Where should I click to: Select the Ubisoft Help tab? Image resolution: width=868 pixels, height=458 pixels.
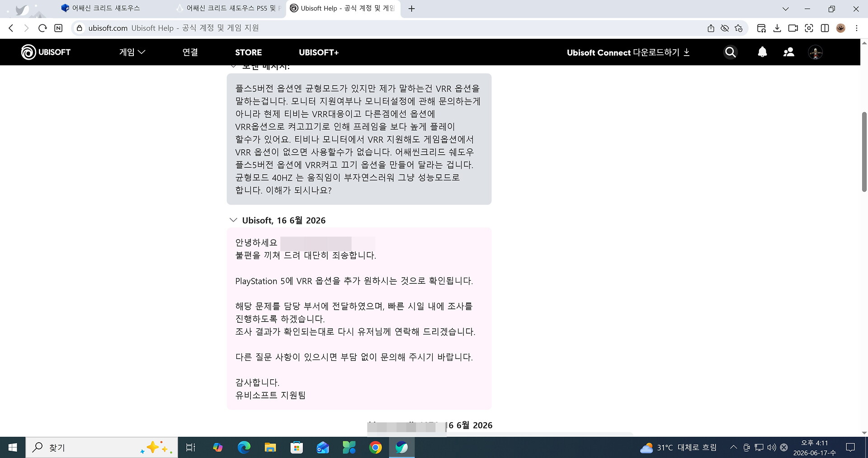(x=343, y=8)
